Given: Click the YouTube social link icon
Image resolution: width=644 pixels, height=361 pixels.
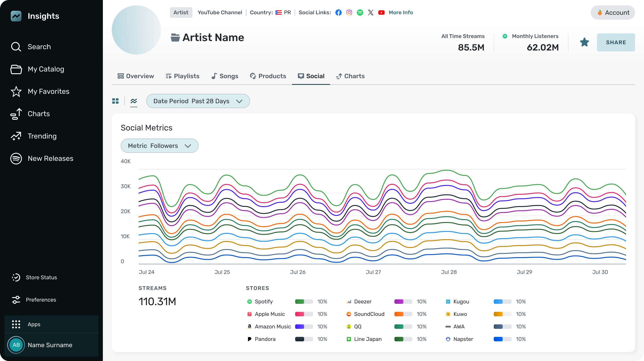Looking at the screenshot, I should (381, 13).
